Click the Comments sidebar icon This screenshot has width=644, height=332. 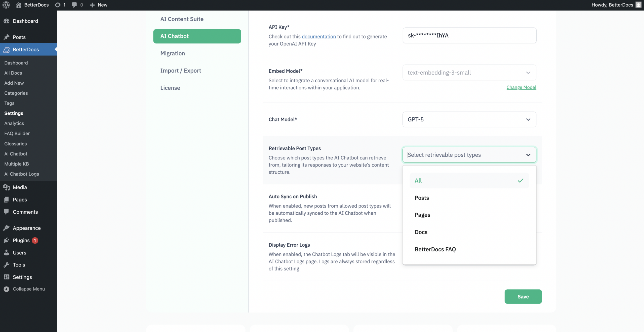coord(7,212)
